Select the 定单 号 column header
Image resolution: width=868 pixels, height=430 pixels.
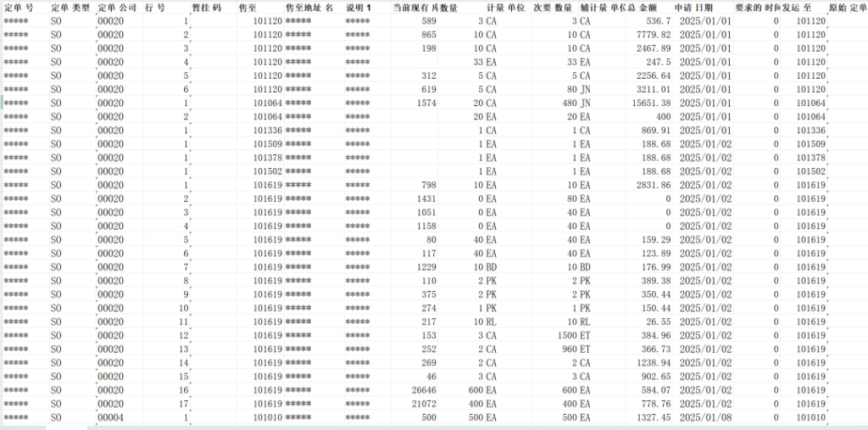[19, 8]
